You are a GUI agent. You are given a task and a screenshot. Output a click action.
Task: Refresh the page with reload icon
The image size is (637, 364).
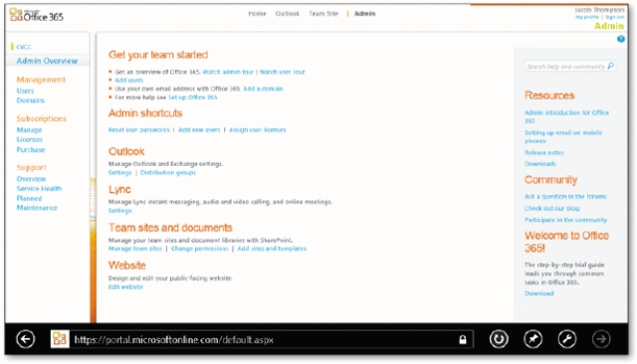[499, 339]
